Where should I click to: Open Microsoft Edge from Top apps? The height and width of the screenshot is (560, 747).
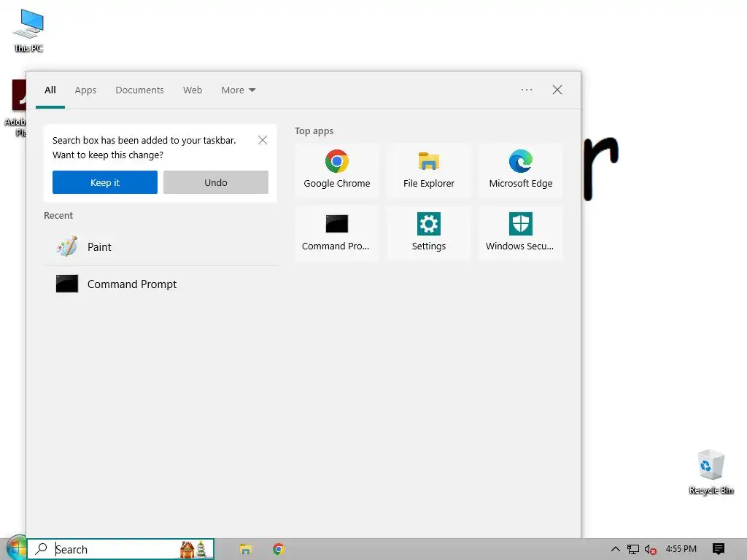coord(521,170)
